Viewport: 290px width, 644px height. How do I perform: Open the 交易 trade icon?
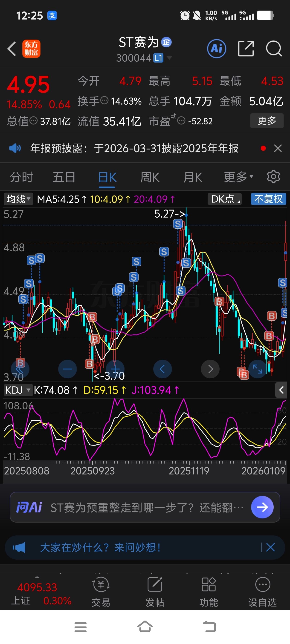(x=101, y=592)
